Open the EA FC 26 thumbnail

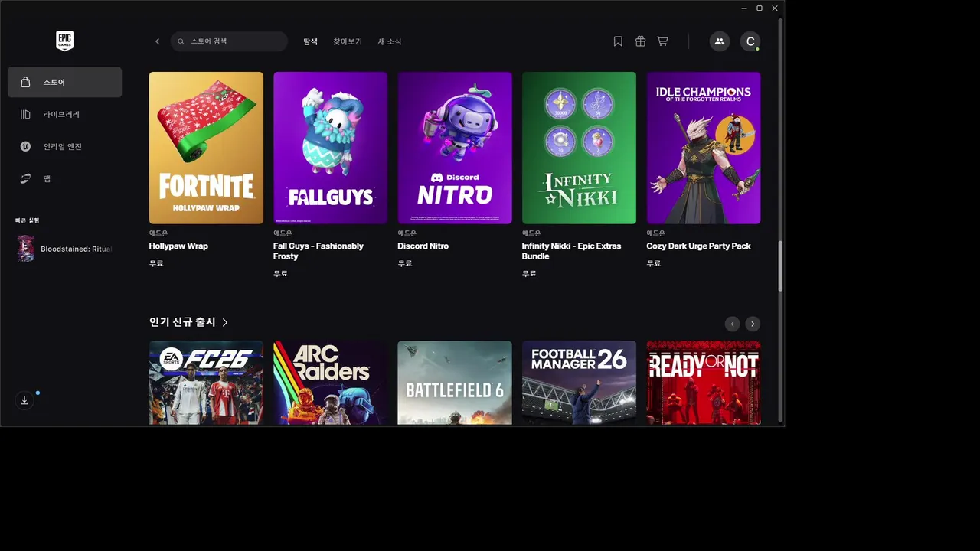206,383
